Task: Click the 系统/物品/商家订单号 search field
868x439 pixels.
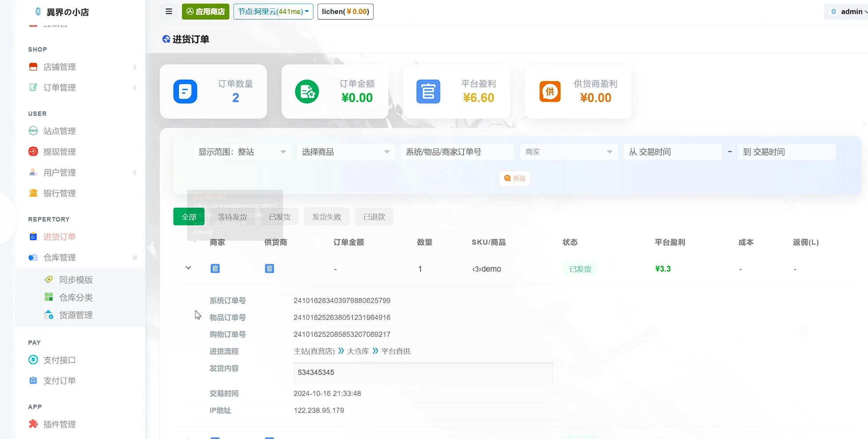Action: coord(457,152)
